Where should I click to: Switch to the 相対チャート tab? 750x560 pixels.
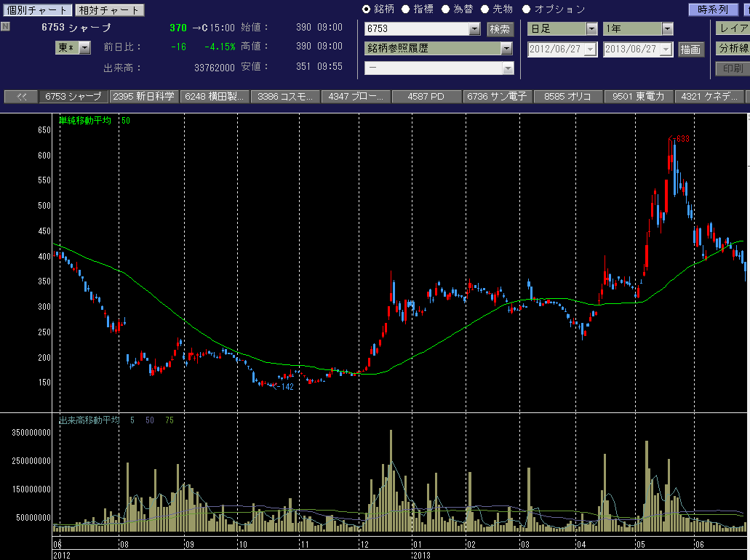coord(110,10)
